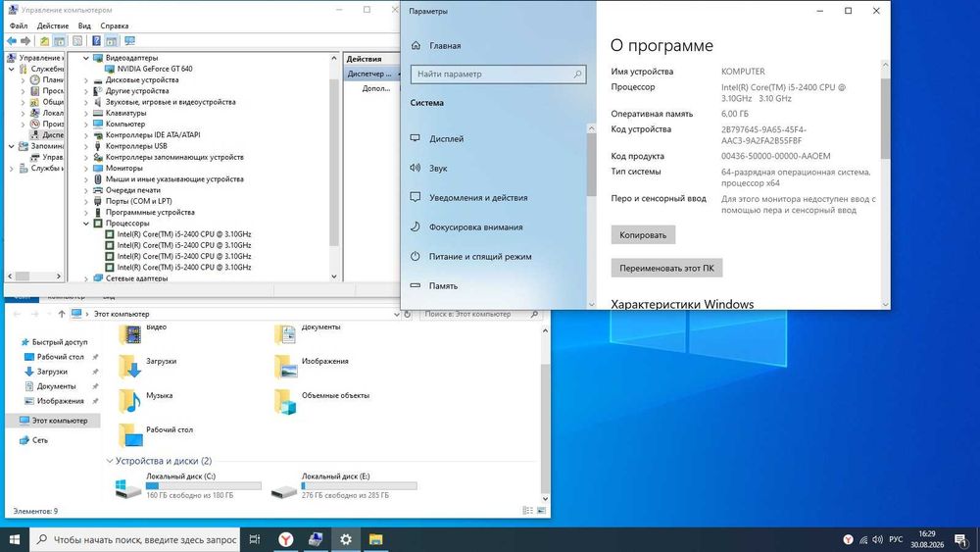The height and width of the screenshot is (552, 980).
Task: Click the Refresh icon in File Explorer
Action: 408,314
